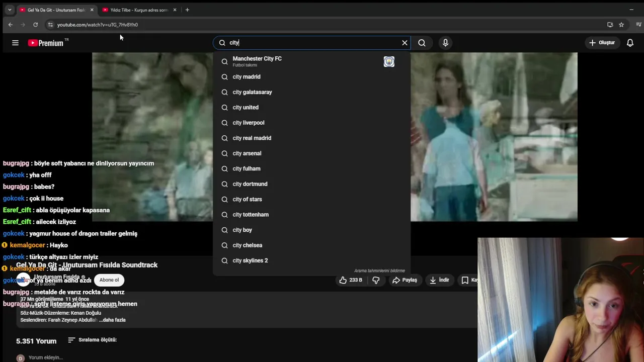Bookmark this page with star icon
This screenshot has width=644, height=362.
[621, 25]
